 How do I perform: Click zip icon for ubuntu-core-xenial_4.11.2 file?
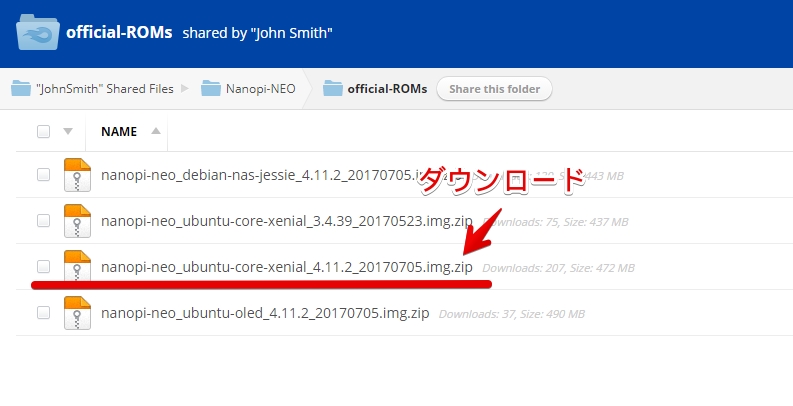pyautogui.click(x=77, y=265)
